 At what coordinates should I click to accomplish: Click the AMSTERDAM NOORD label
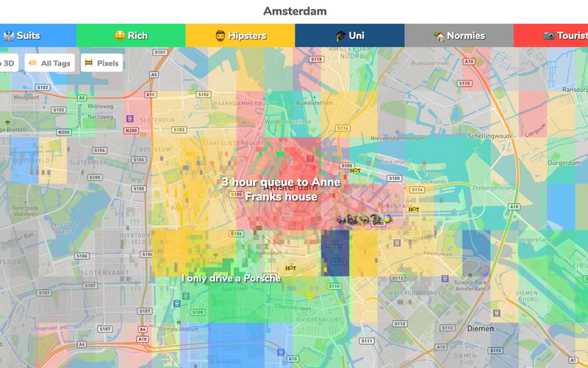coord(352,52)
